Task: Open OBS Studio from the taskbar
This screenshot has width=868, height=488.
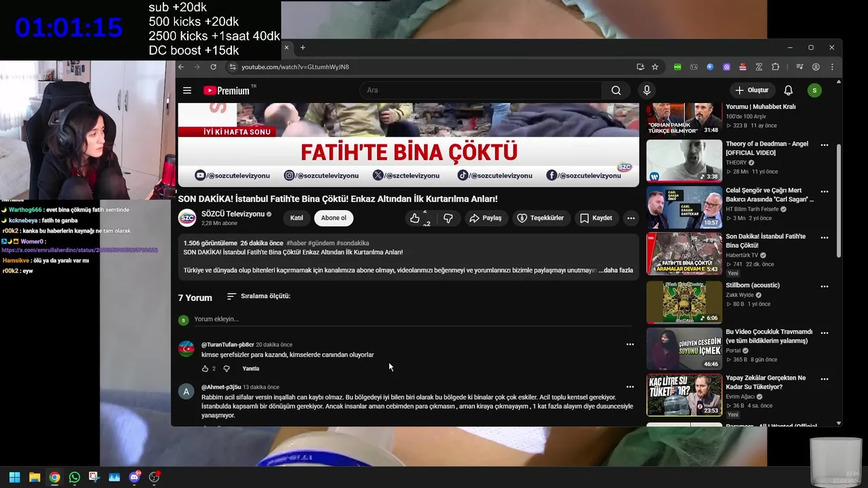Action: (155, 477)
